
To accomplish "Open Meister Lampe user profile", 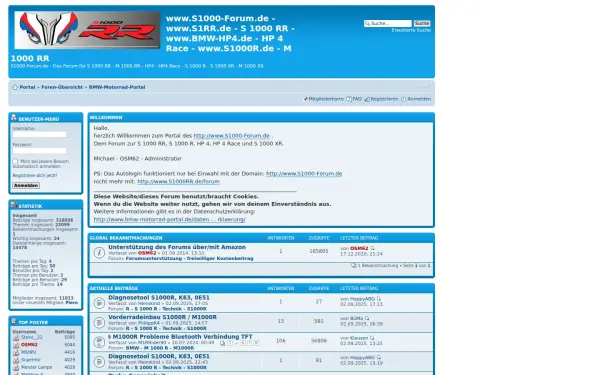I will (36, 367).
